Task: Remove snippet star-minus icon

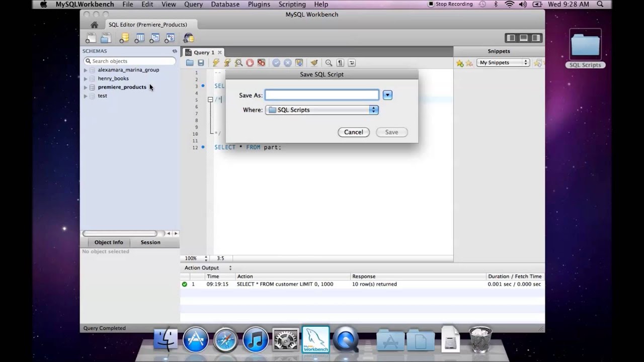Action: [x=469, y=63]
